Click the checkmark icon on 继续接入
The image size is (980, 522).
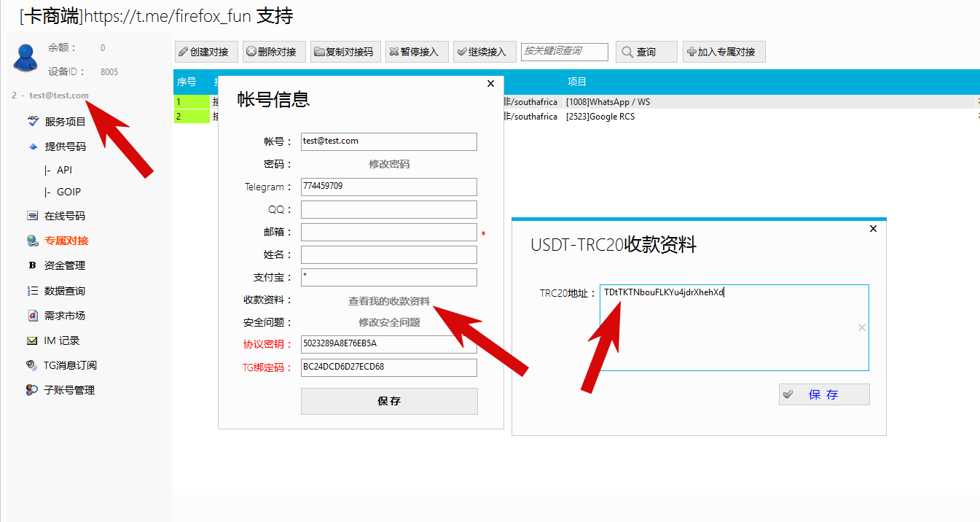pos(462,52)
